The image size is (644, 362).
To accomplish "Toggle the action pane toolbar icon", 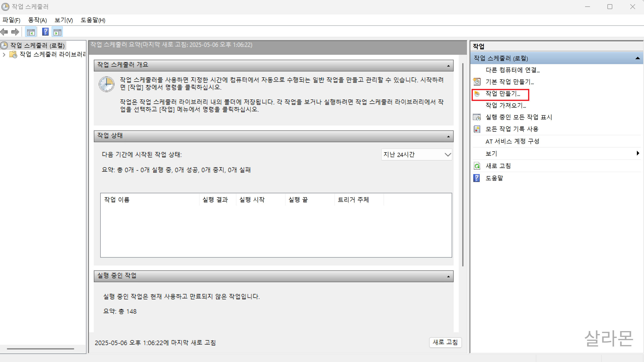I will (x=57, y=32).
